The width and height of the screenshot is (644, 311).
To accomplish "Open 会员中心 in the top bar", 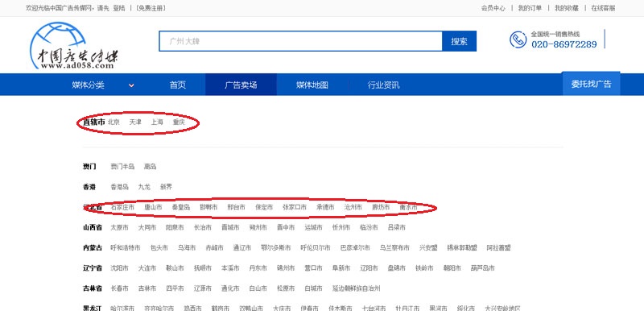I will pos(493,8).
